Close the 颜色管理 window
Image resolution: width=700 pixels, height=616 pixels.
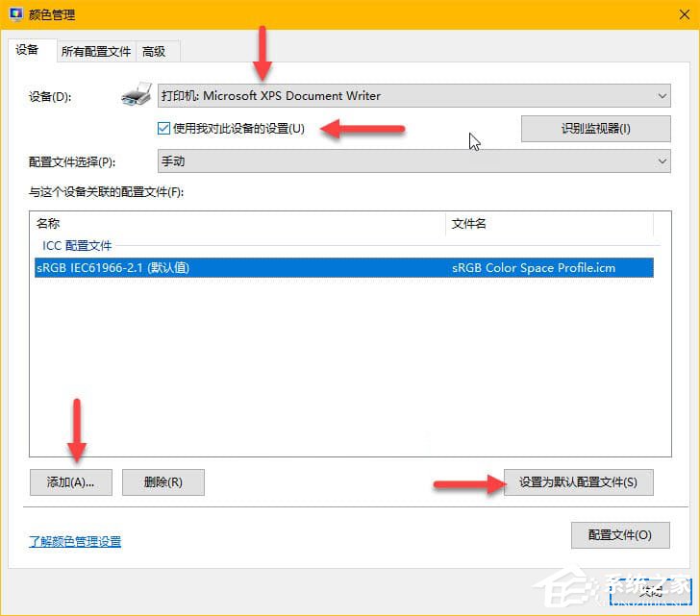[684, 14]
